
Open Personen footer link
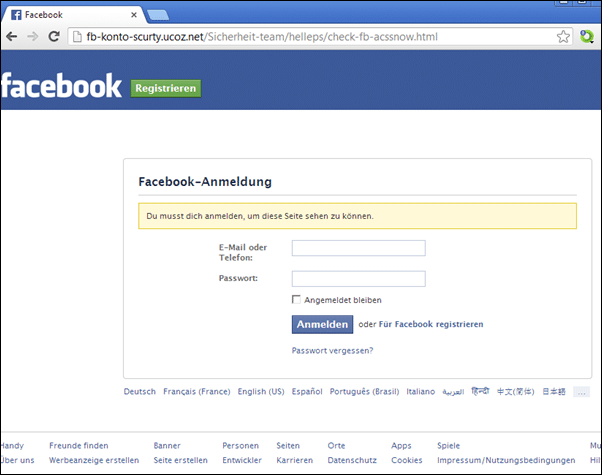[241, 446]
